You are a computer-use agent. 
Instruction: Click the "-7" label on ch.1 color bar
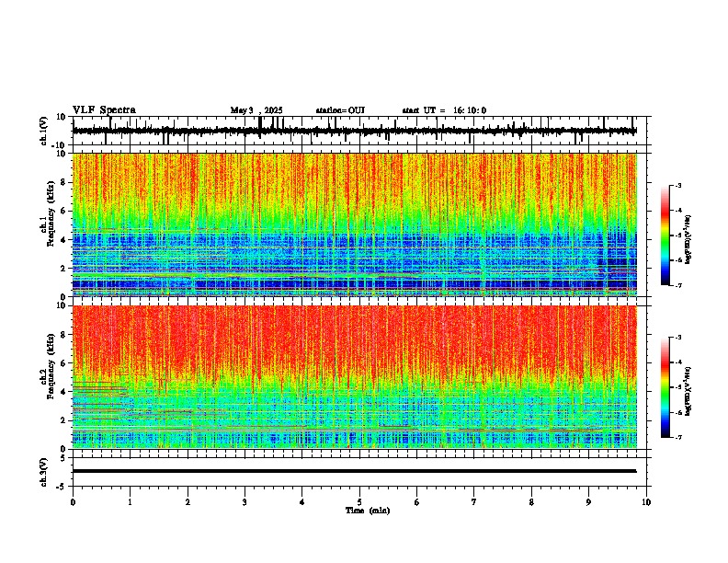[677, 285]
